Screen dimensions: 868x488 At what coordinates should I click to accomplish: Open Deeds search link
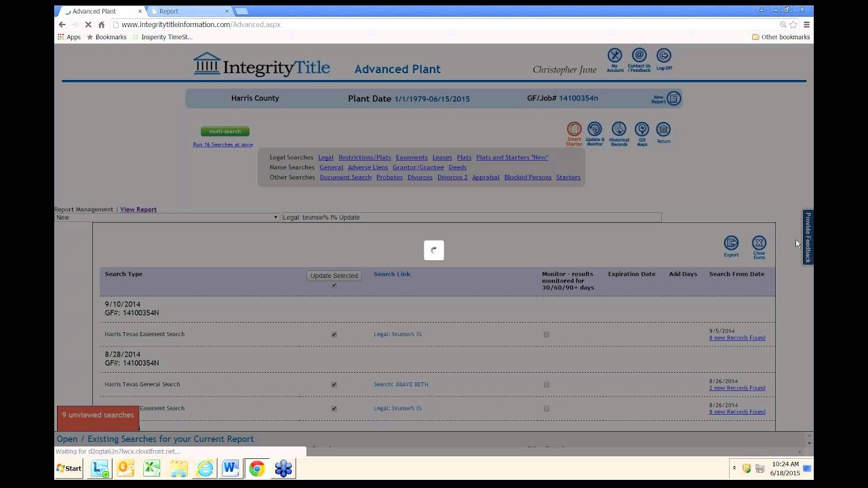457,167
